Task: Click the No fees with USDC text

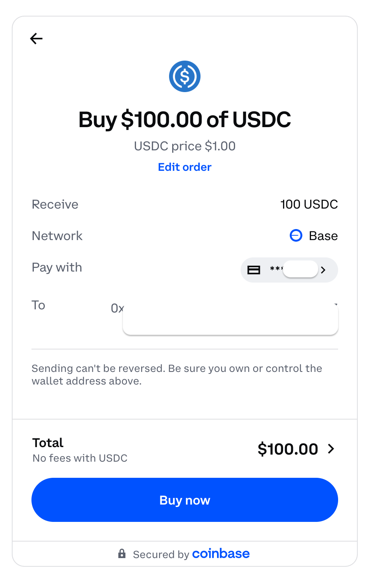Action: 80,458
